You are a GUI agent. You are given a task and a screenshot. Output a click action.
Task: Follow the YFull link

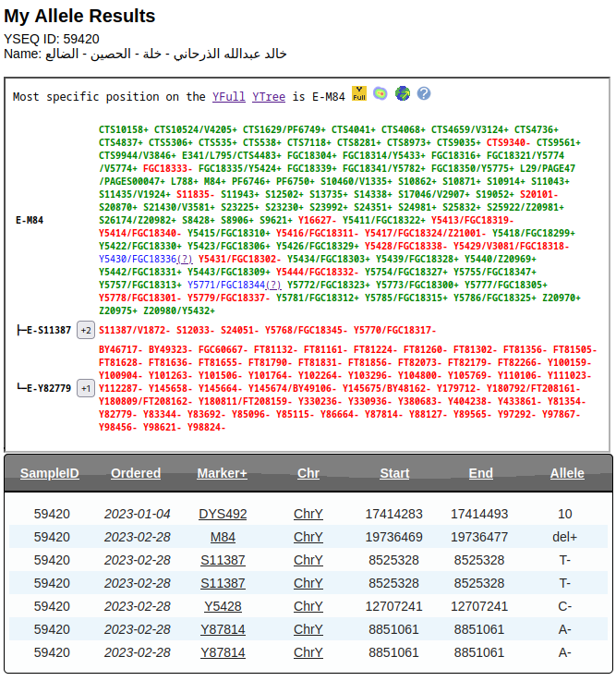[229, 96]
